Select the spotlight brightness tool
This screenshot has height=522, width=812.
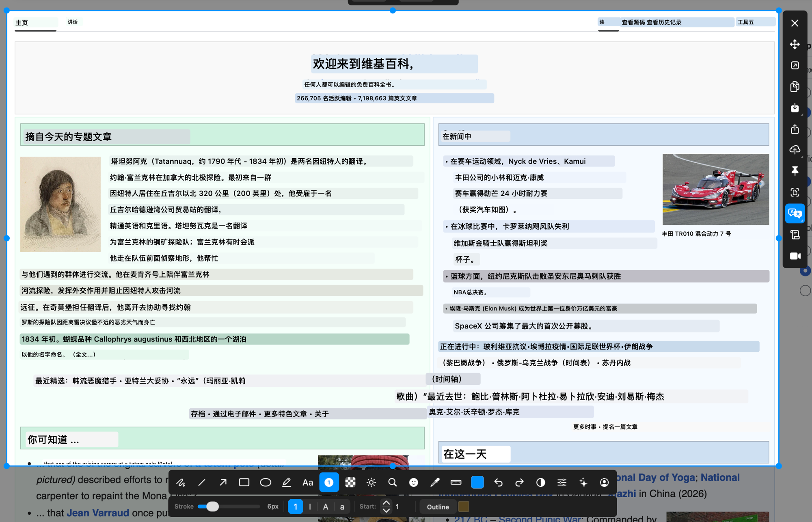click(371, 482)
